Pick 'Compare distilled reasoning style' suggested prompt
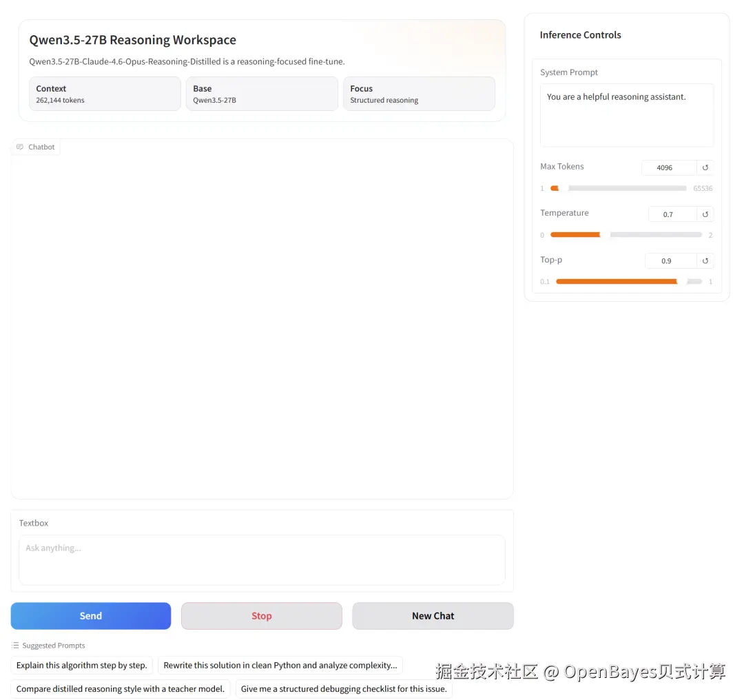The height and width of the screenshot is (700, 744). tap(120, 688)
